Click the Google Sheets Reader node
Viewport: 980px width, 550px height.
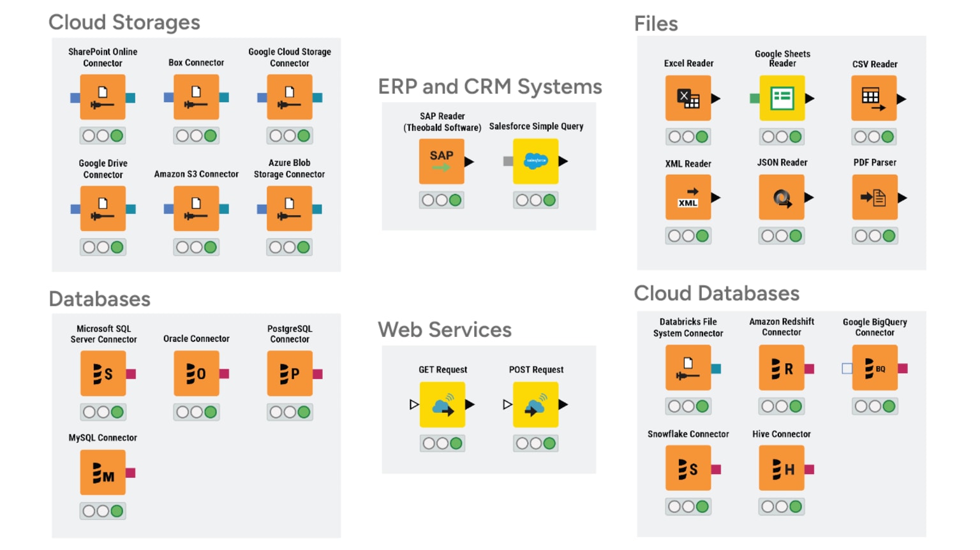tap(782, 98)
